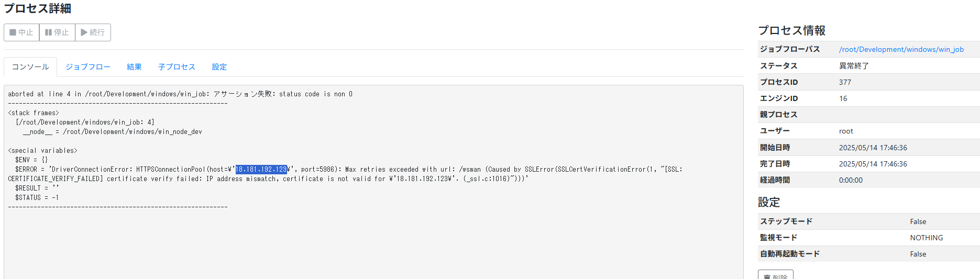Click the 経過時間 value 0:00:00
This screenshot has height=279, width=980.
click(x=851, y=181)
